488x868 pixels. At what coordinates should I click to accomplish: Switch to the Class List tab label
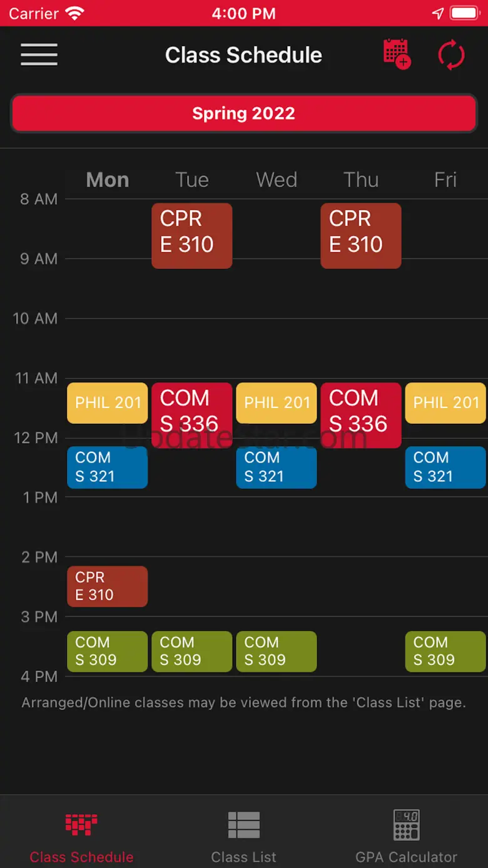244,857
